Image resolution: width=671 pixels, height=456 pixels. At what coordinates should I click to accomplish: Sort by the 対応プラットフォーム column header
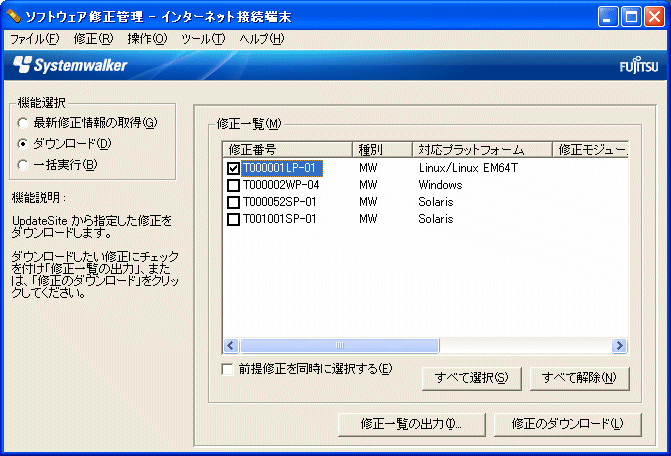[x=482, y=150]
